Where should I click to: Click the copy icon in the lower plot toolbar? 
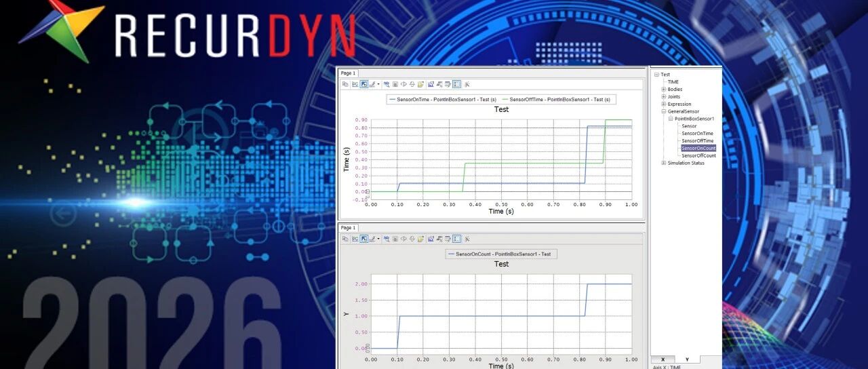[x=345, y=239]
